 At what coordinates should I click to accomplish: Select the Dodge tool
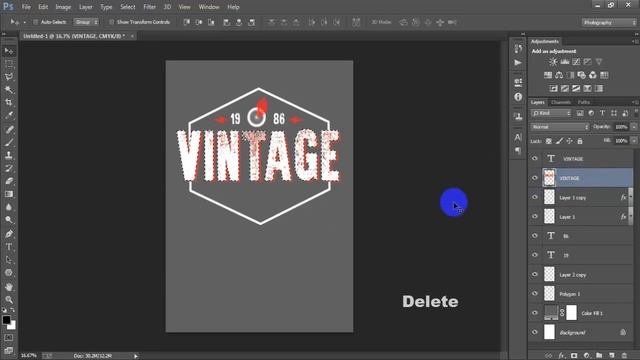9,220
